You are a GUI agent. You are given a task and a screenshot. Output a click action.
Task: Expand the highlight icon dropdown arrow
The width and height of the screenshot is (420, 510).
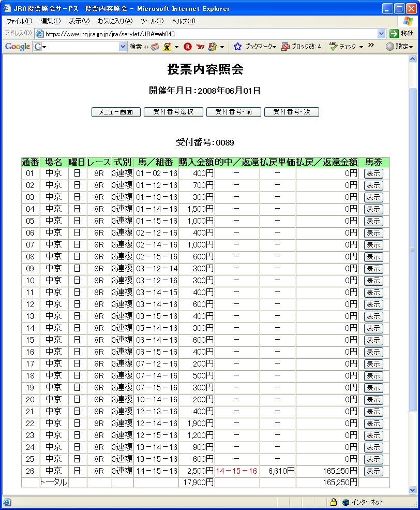pos(177,47)
